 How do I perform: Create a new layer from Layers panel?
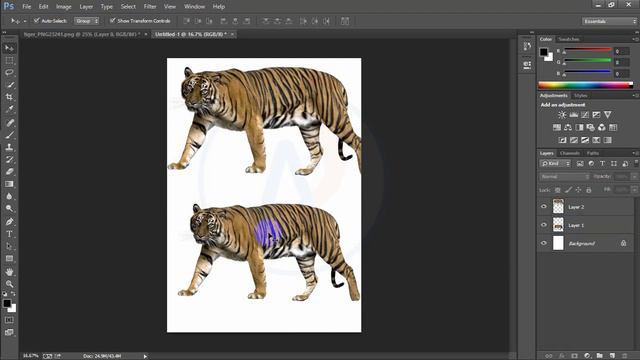(612, 356)
